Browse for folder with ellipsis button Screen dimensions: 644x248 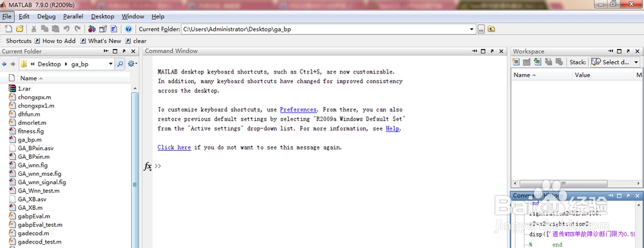pos(481,29)
